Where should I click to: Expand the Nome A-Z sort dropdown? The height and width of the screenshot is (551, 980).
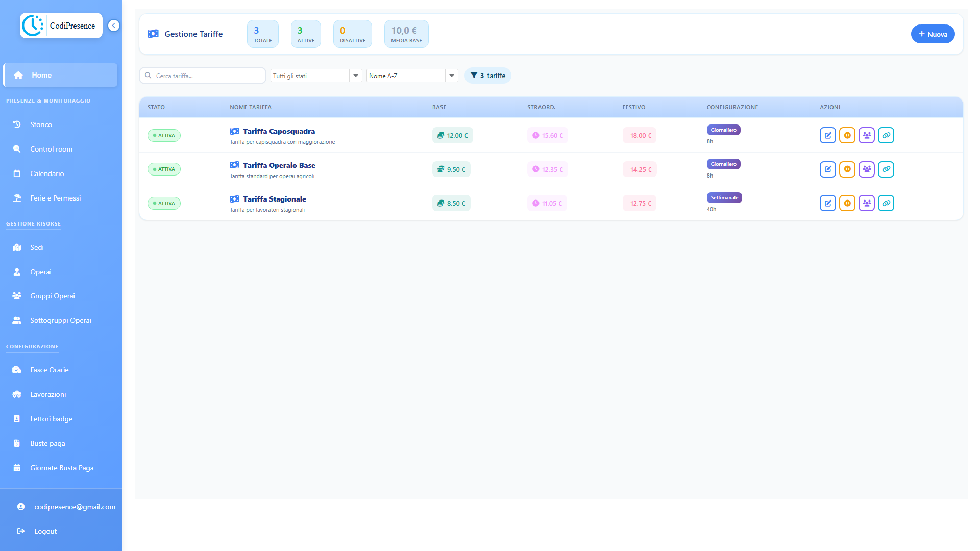412,76
